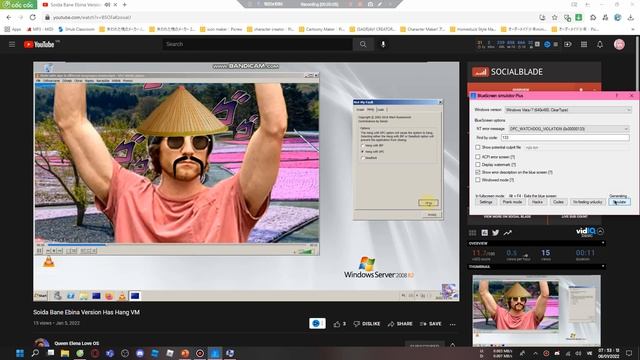Click the Find by code field
Screen dimensions: 640x360
click(x=565, y=138)
